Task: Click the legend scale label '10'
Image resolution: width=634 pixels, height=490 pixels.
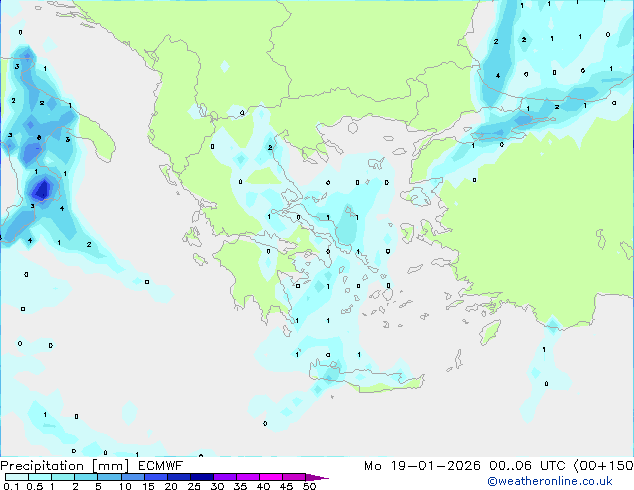Action: point(125,486)
